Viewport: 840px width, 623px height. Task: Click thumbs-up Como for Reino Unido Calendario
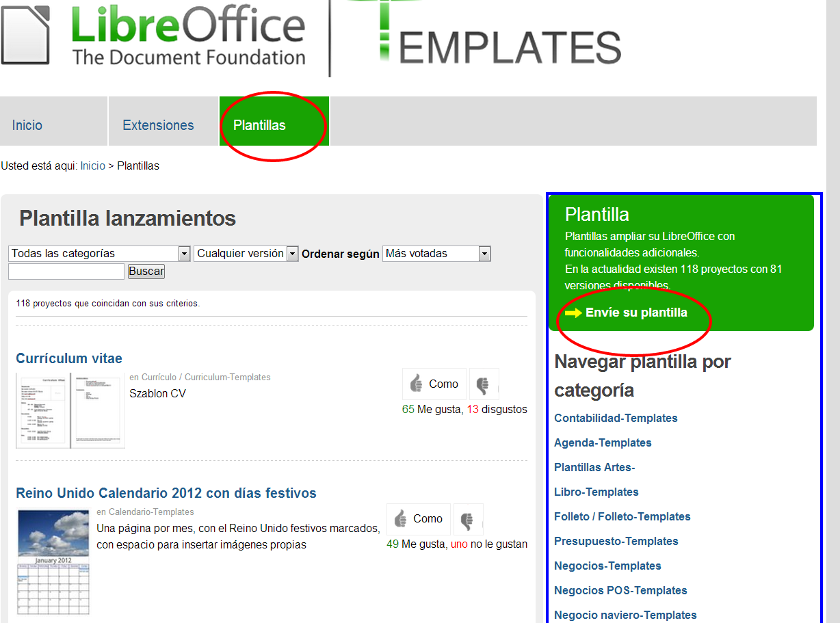point(419,519)
